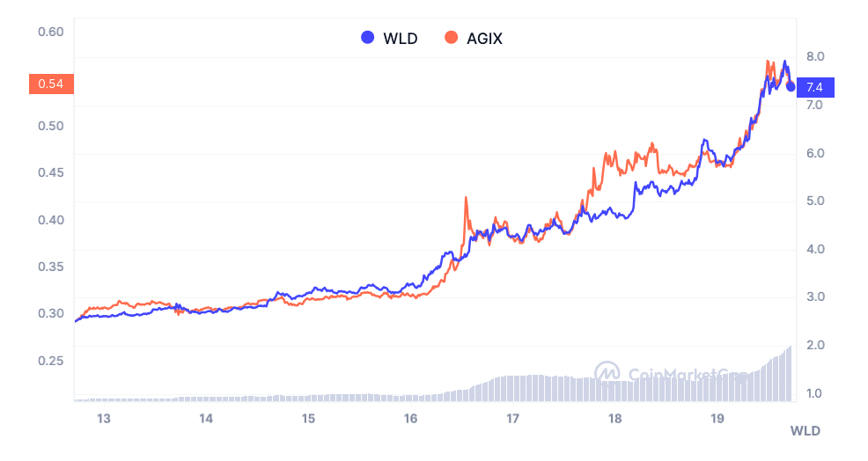Screen dimensions: 868x461
Task: Click the 1.0 right axis label
Action: [814, 393]
